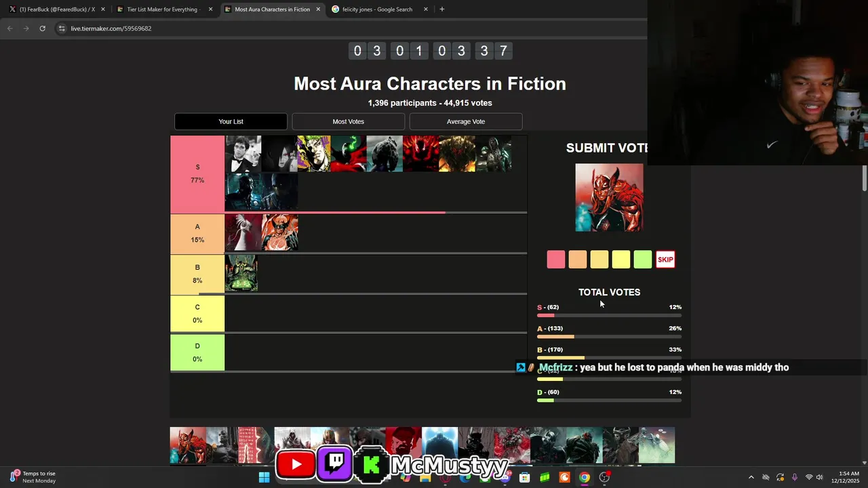Vote C tier with the yellow swatch
868x488 pixels.
pos(621,260)
